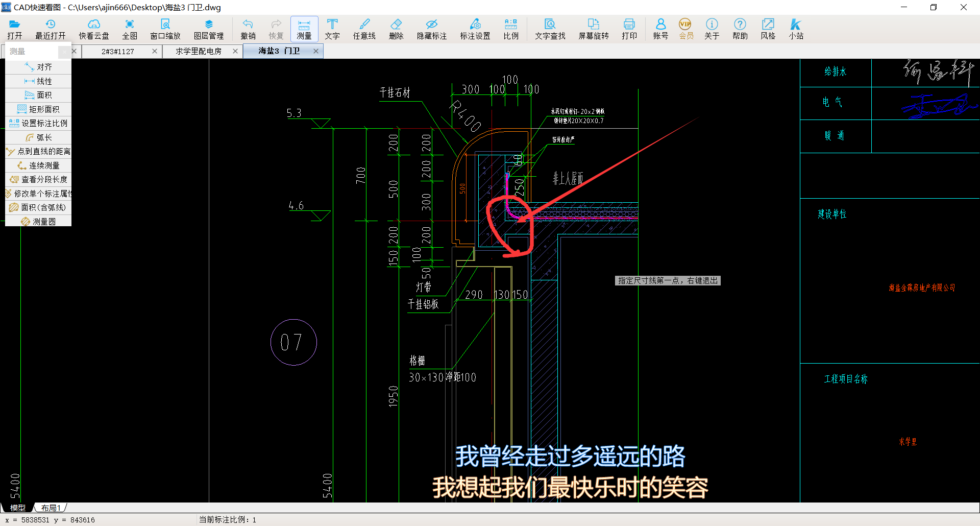Close the 海盐3 门卫 tab
Screen dimensions: 980x526
click(316, 51)
